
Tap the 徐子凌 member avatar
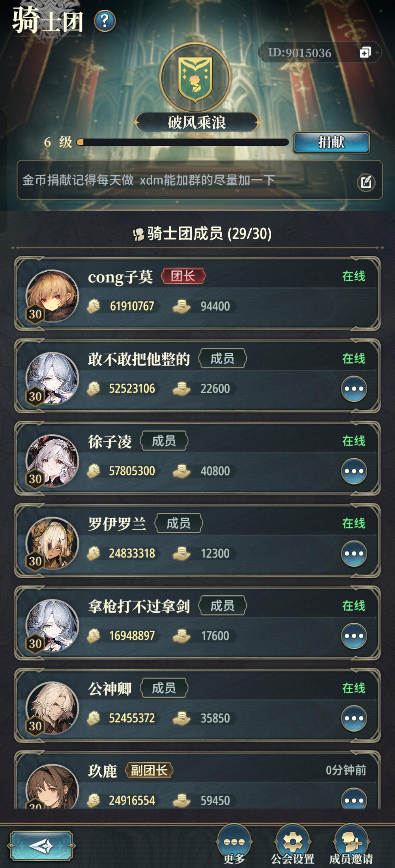coord(52,461)
